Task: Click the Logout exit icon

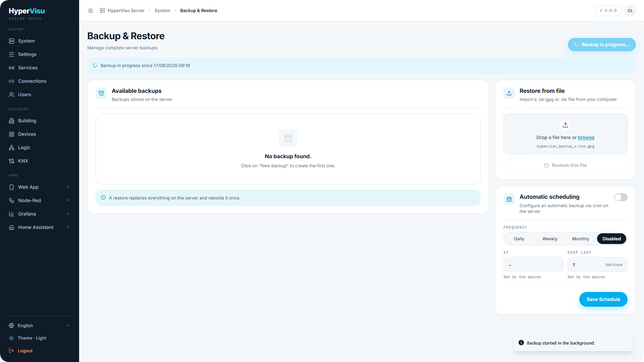Action: pyautogui.click(x=11, y=351)
